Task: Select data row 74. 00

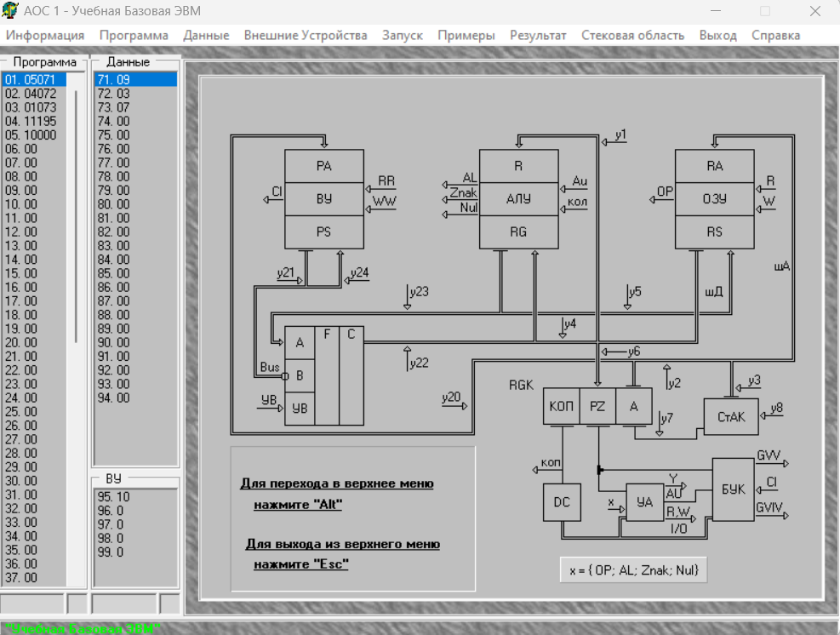Action: tap(136, 122)
